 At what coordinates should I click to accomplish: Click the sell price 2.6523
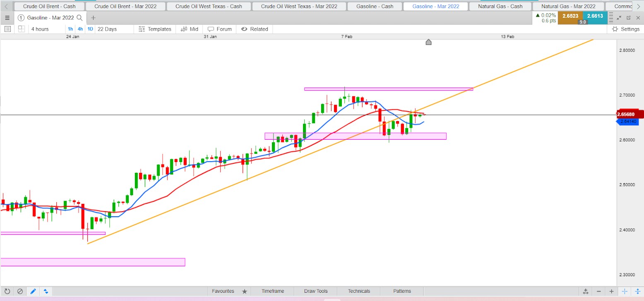click(x=570, y=17)
